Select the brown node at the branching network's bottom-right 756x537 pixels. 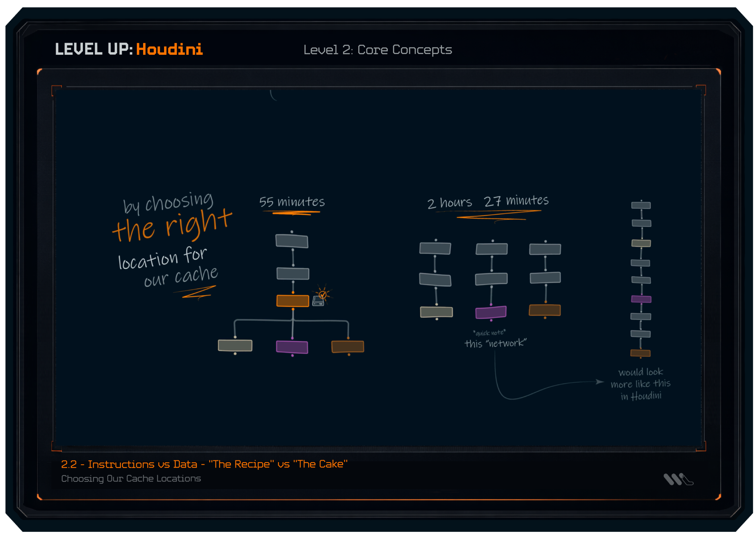pyautogui.click(x=348, y=346)
